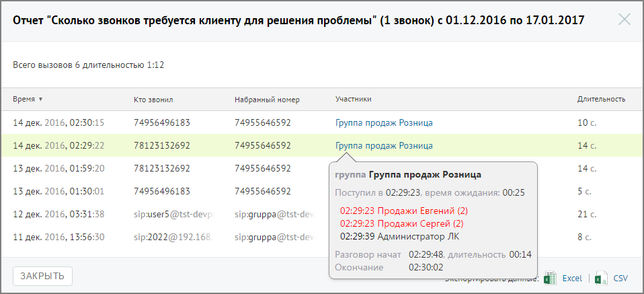Open the CSV export link
The image size is (644, 294).
pyautogui.click(x=620, y=279)
